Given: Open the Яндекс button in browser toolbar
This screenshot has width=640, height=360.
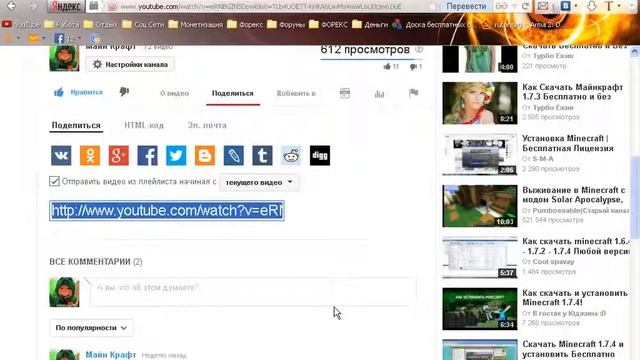Looking at the screenshot, I should click(x=67, y=7).
